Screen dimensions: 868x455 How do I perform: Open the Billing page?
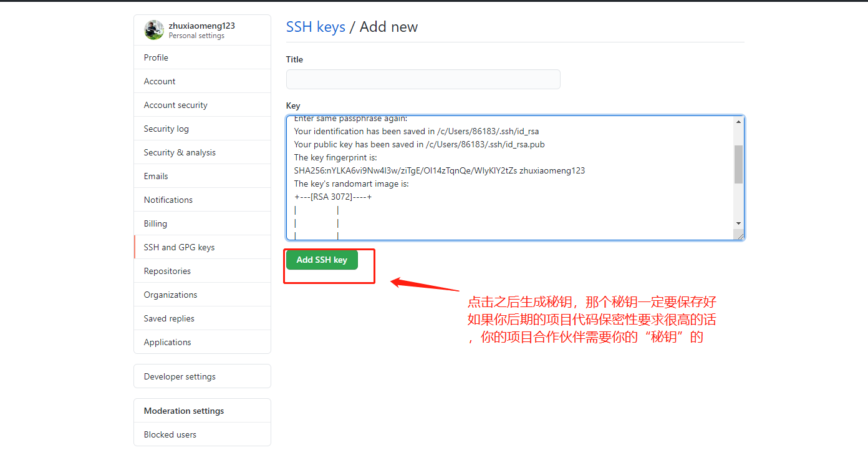pyautogui.click(x=202, y=223)
